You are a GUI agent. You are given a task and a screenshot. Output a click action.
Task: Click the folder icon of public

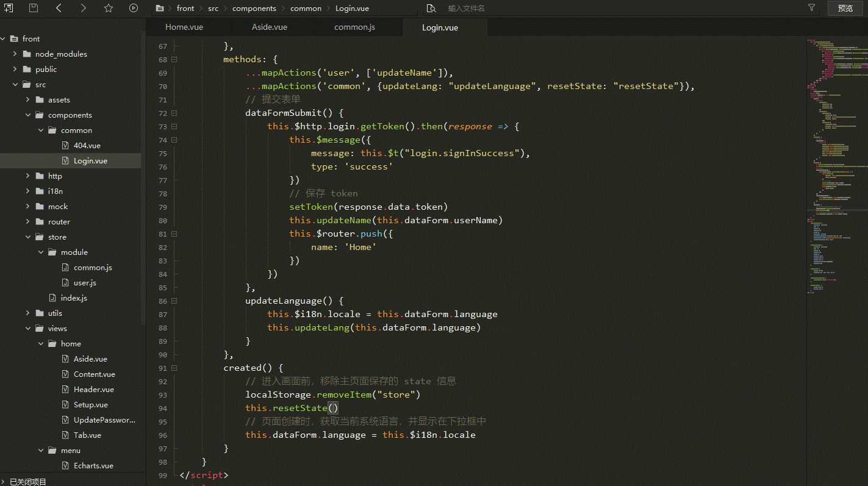[27, 69]
